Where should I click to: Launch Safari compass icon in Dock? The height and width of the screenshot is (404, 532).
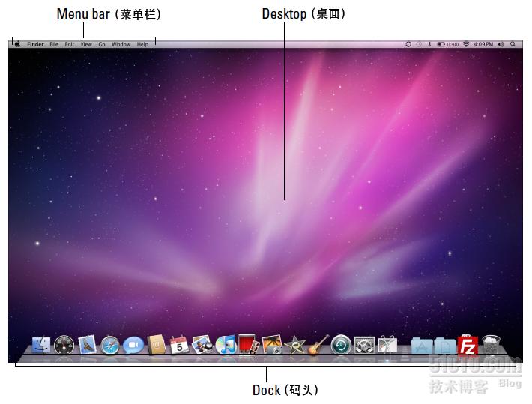tap(109, 346)
